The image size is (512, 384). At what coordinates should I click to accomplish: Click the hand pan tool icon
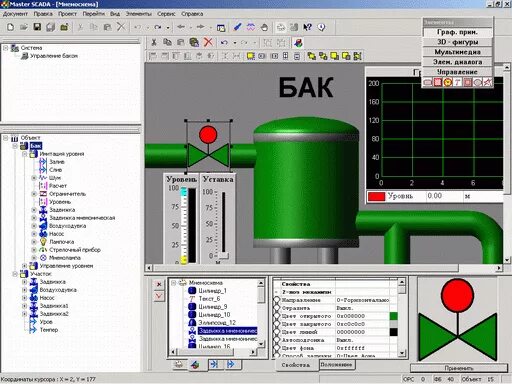click(x=264, y=27)
